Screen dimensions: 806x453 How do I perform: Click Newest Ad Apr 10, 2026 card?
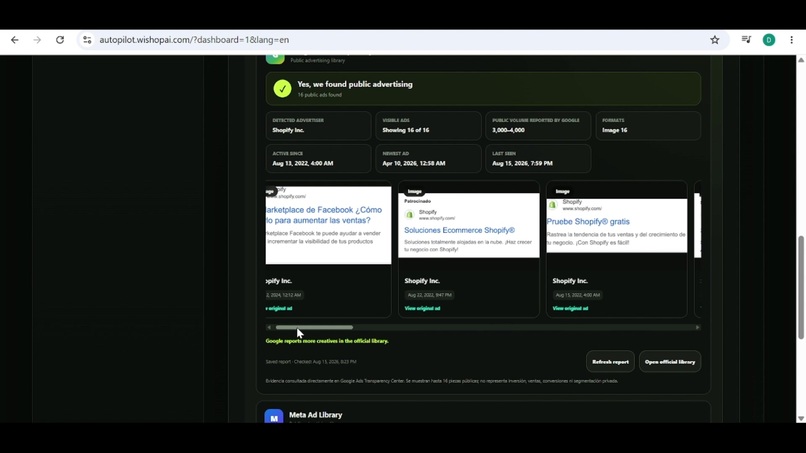click(x=428, y=158)
